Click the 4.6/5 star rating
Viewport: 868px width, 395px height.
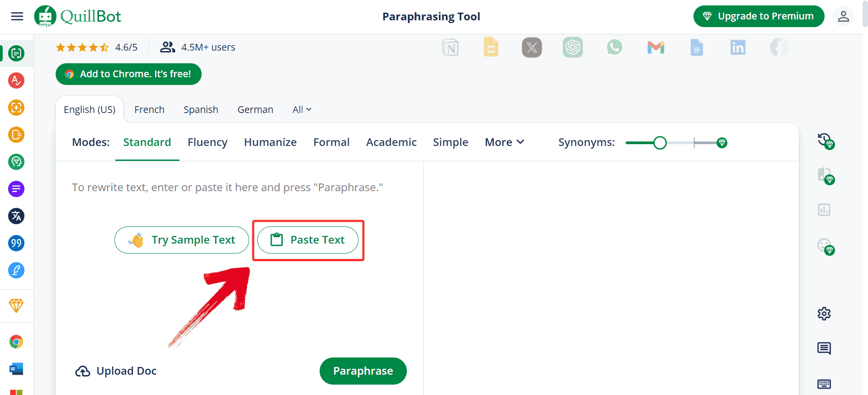(96, 47)
